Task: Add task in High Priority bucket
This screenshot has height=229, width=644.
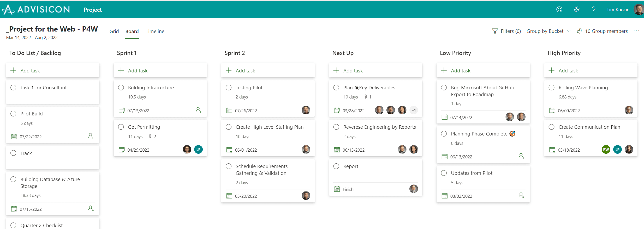Action: pos(591,70)
